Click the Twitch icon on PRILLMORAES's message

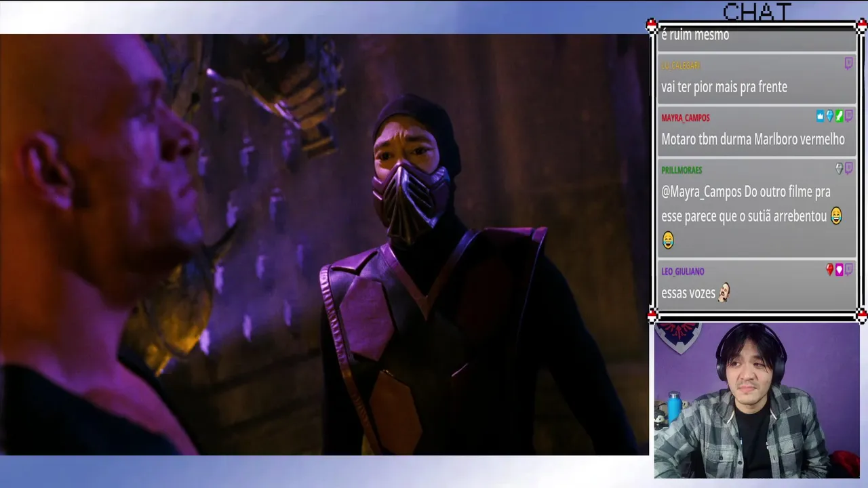point(848,169)
